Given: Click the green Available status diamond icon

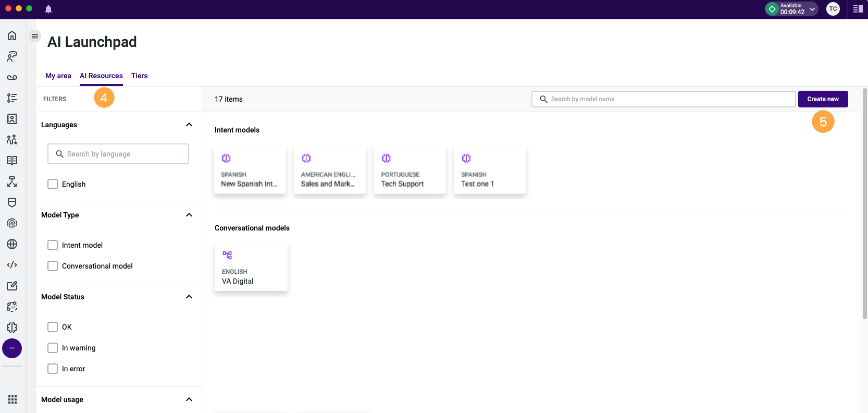Looking at the screenshot, I should coord(772,9).
